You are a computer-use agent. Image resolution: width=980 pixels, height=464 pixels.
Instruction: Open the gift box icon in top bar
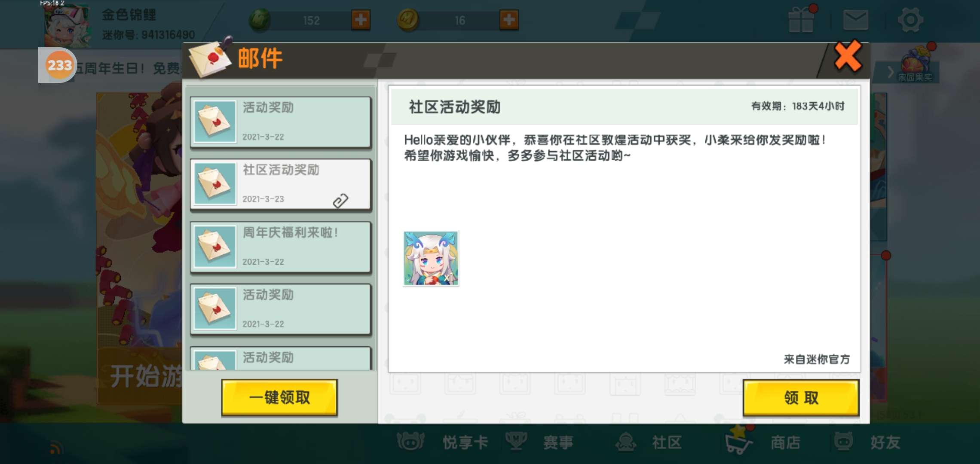(802, 19)
